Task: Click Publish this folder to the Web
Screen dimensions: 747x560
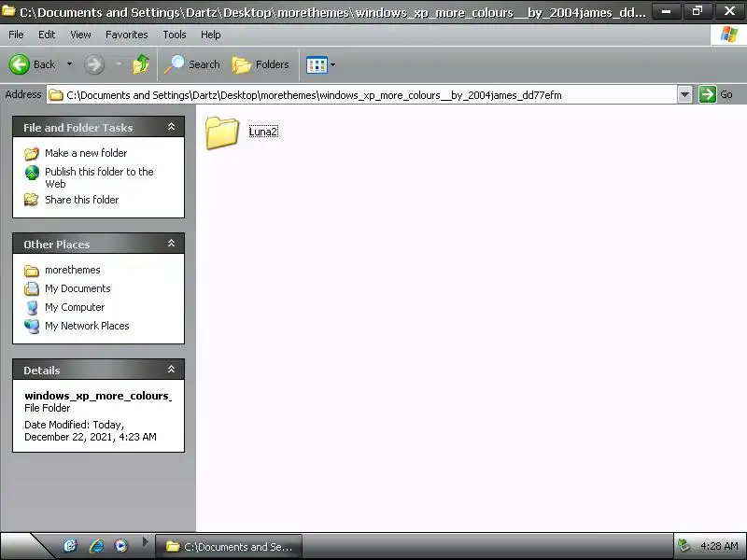Action: pyautogui.click(x=99, y=177)
